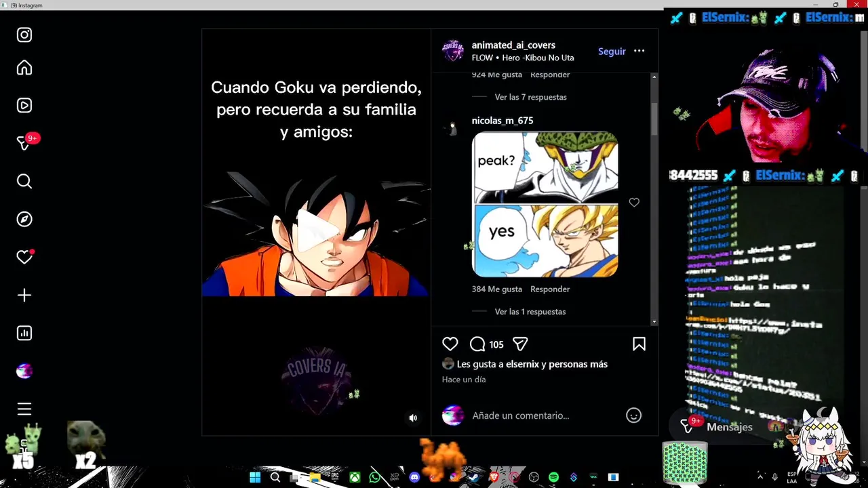868x488 pixels.
Task: Open the Dashboard bar-chart icon
Action: [24, 333]
